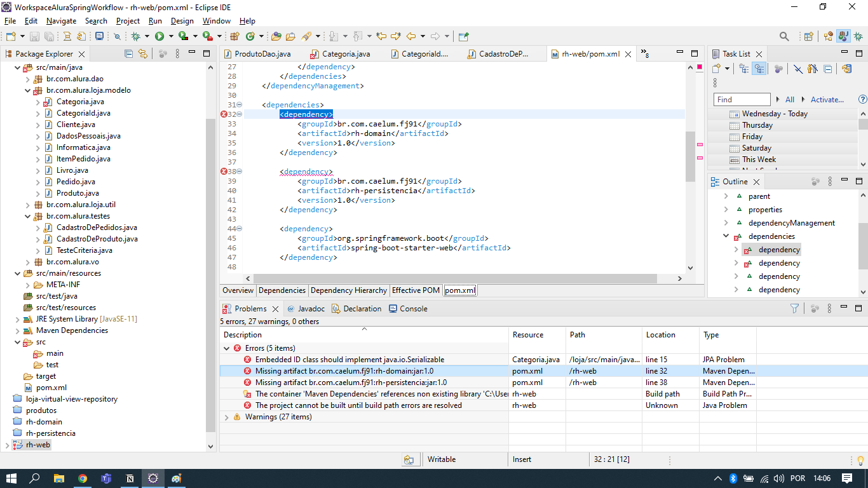Switch to the Dependency Hierarchy tab
This screenshot has width=868, height=488.
pyautogui.click(x=349, y=290)
